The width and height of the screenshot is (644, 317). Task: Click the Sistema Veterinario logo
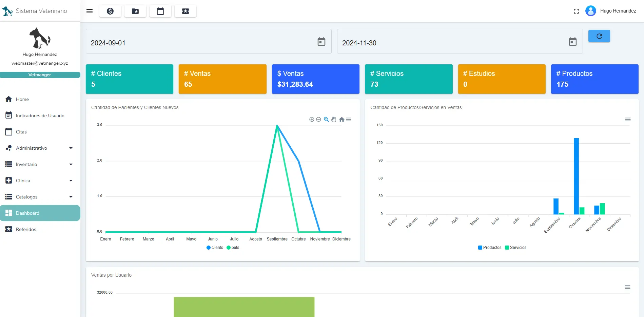7,11
